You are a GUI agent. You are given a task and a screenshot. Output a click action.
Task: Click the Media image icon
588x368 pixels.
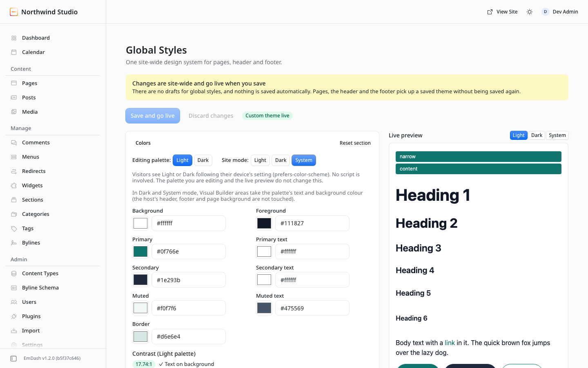point(14,112)
